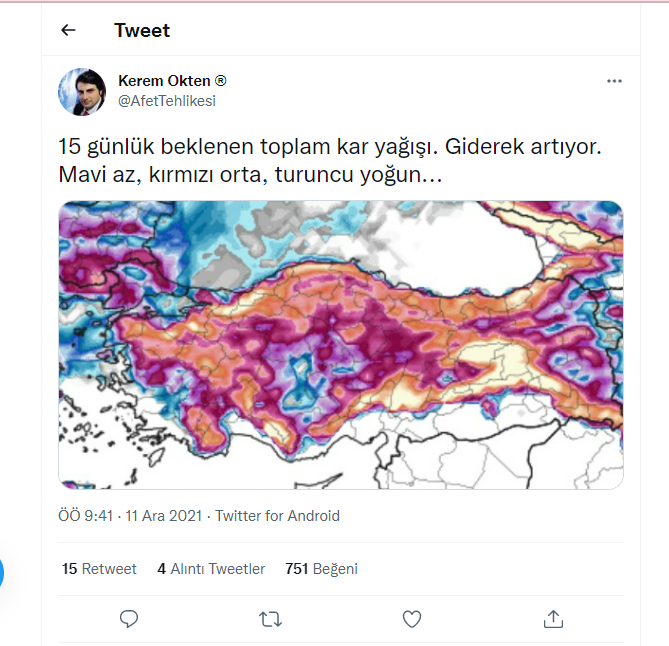The width and height of the screenshot is (669, 646).
Task: Open the 4 Alıntı Tweetler list
Action: click(x=211, y=569)
